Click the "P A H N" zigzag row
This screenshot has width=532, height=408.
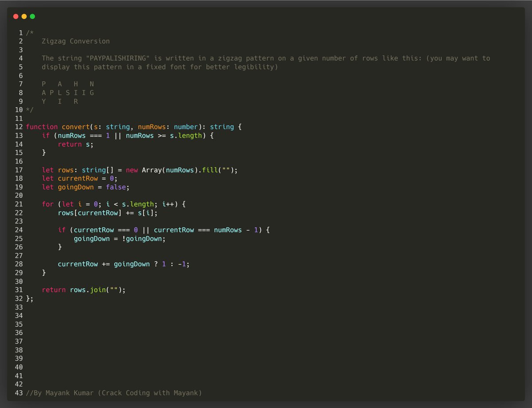68,84
